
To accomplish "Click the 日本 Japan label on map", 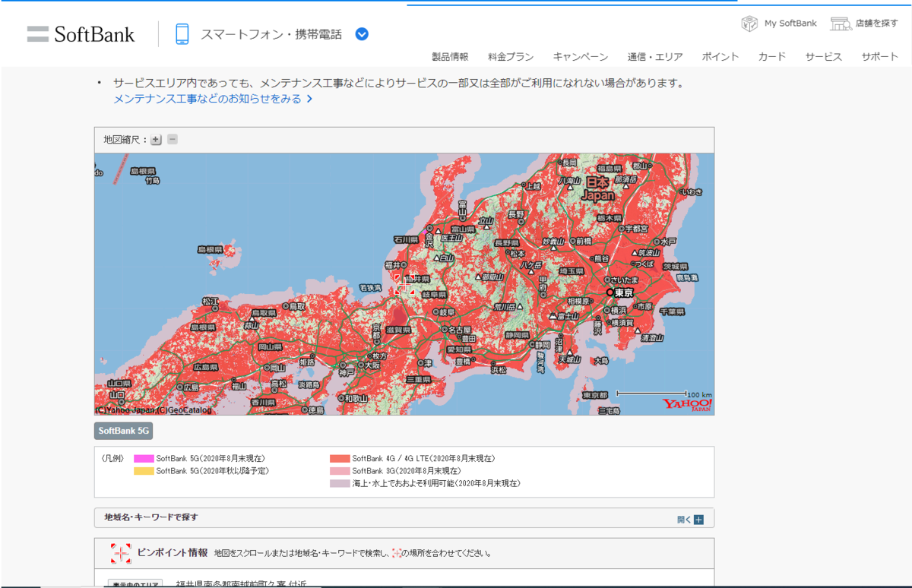I will coord(597,188).
